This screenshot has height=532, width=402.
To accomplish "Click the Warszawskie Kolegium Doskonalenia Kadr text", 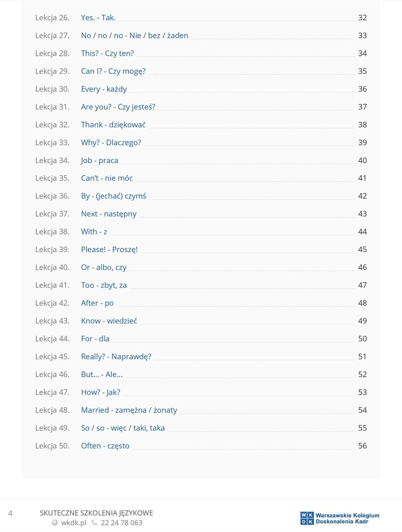I will click(x=347, y=519).
